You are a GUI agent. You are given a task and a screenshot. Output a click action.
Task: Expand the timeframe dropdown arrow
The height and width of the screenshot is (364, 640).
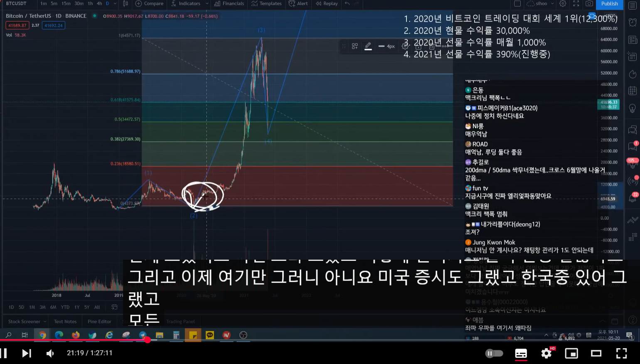click(x=115, y=4)
